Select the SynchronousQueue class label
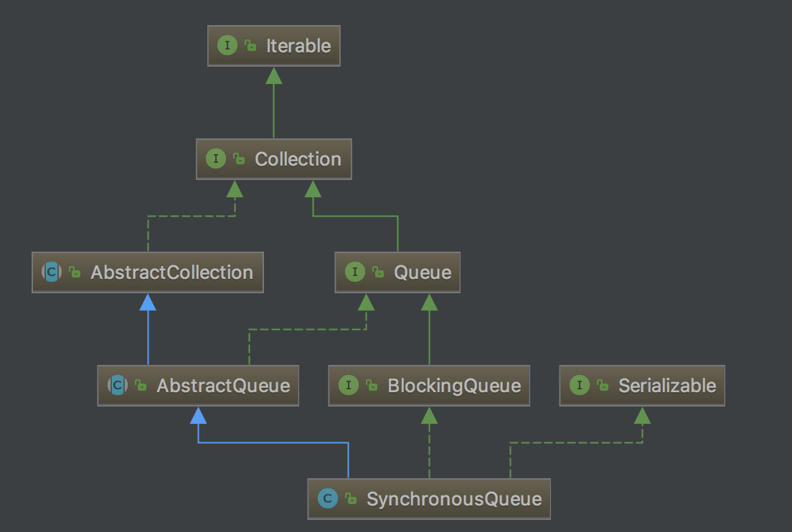 pos(454,499)
